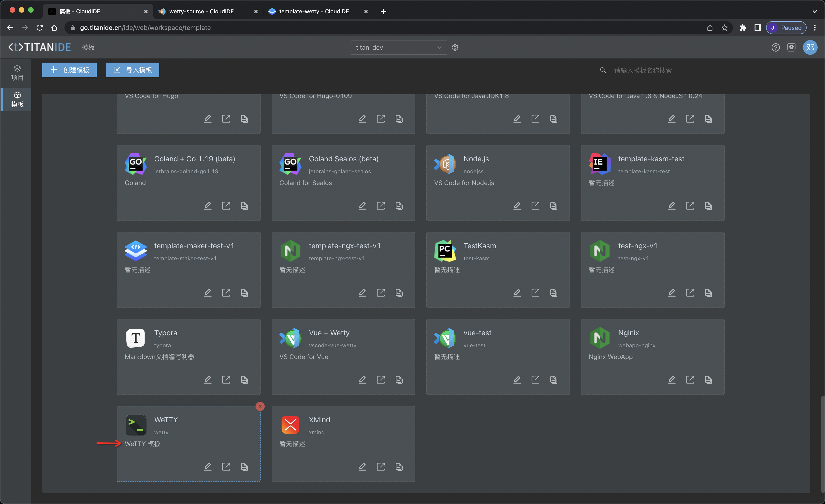Viewport: 825px width, 504px height.
Task: Click 创建模板 button
Action: point(70,70)
